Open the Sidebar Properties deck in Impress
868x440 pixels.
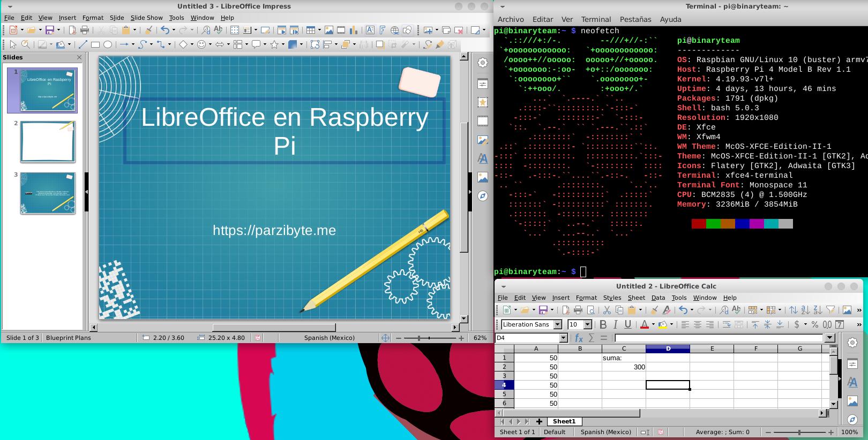point(483,84)
